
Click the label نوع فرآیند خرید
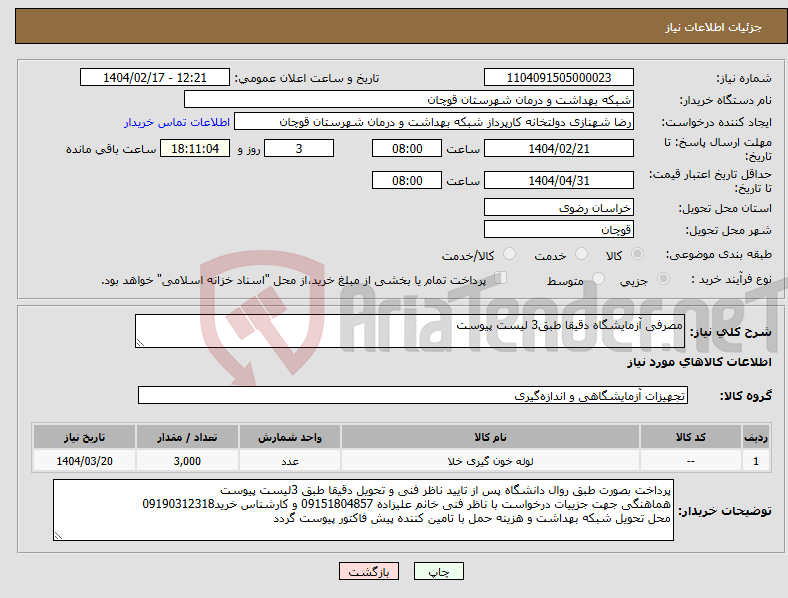tap(732, 279)
